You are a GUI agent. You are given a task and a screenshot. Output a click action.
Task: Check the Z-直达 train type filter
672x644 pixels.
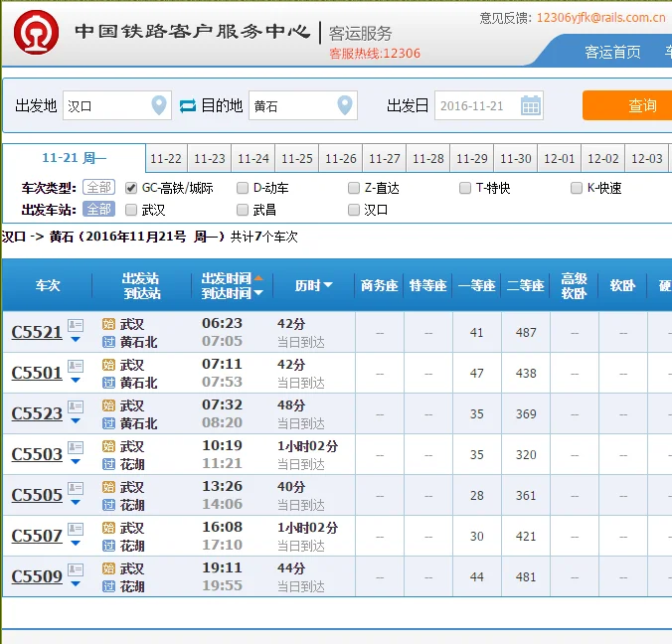tap(354, 188)
